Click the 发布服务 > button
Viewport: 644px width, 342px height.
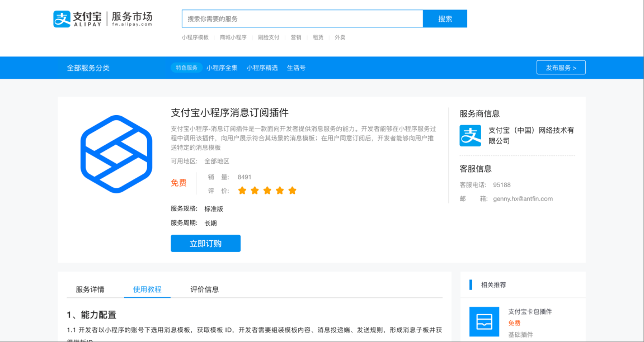tap(561, 68)
